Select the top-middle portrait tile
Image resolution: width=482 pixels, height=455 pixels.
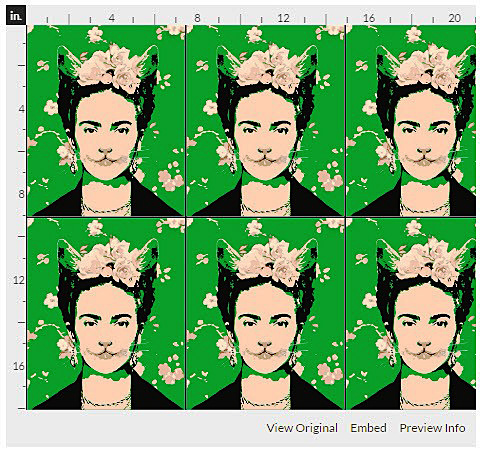[x=265, y=121]
